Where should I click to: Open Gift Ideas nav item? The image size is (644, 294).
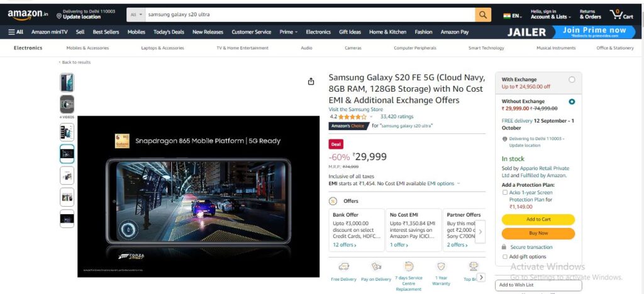pyautogui.click(x=350, y=32)
